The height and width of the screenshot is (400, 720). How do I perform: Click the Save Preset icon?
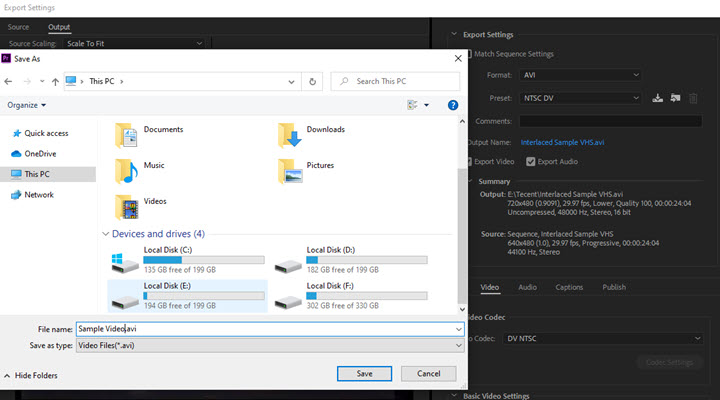658,98
